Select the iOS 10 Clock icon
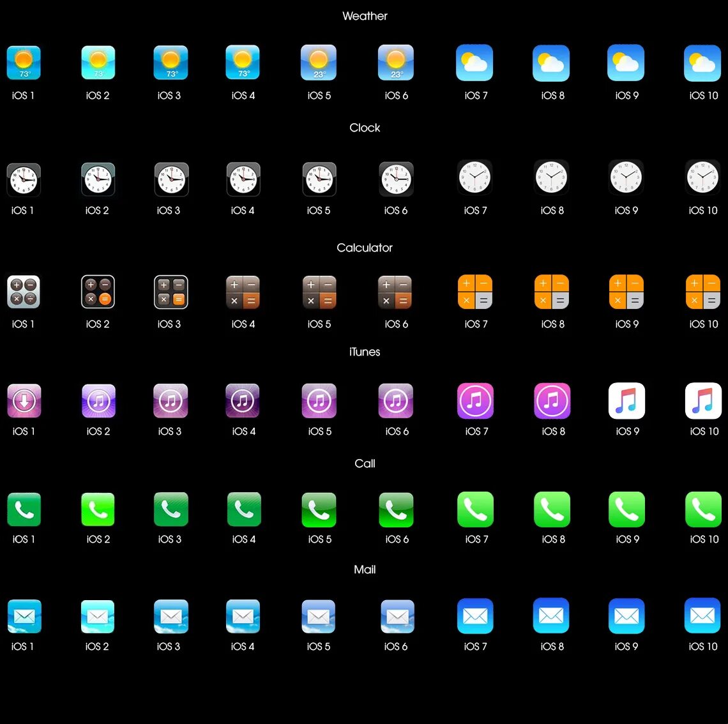The image size is (728, 724). click(x=702, y=177)
